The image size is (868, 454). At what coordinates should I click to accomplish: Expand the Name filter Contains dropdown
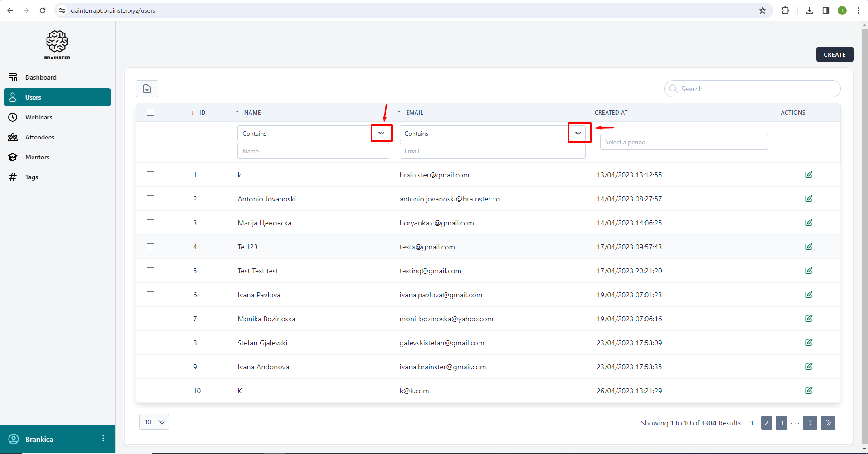click(x=381, y=134)
